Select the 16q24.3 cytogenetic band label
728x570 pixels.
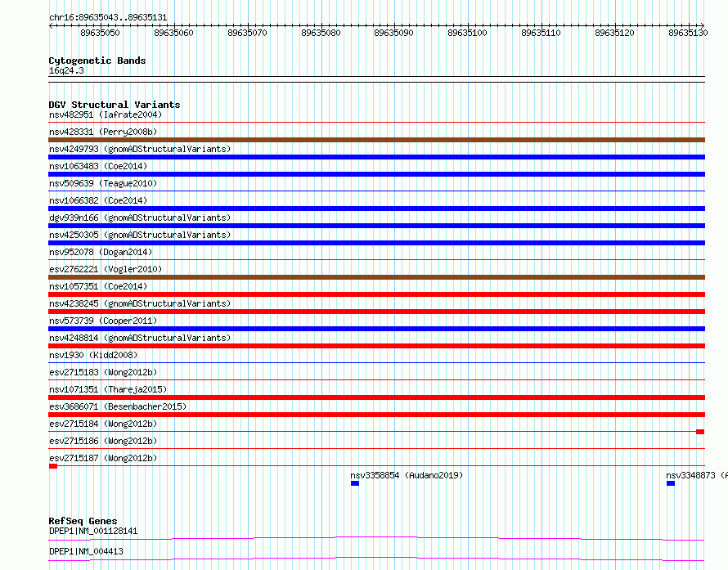66,70
